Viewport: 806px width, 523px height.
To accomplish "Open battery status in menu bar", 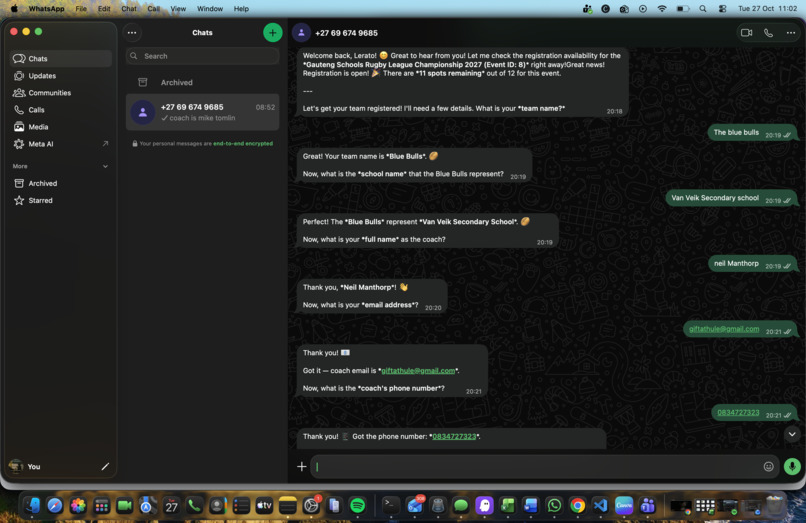I will coord(683,9).
